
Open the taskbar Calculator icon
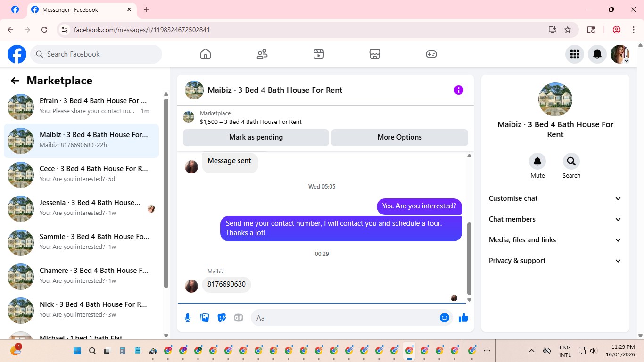click(x=123, y=351)
